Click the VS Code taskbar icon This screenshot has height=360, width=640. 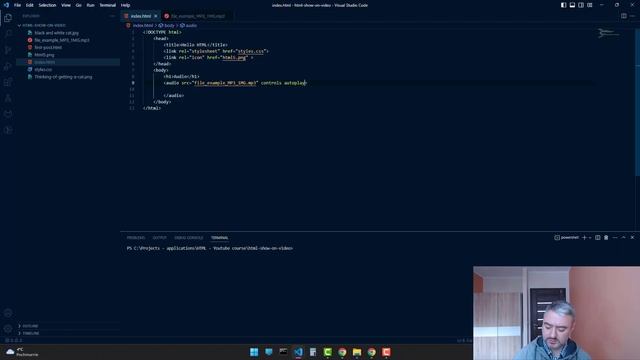(x=298, y=352)
